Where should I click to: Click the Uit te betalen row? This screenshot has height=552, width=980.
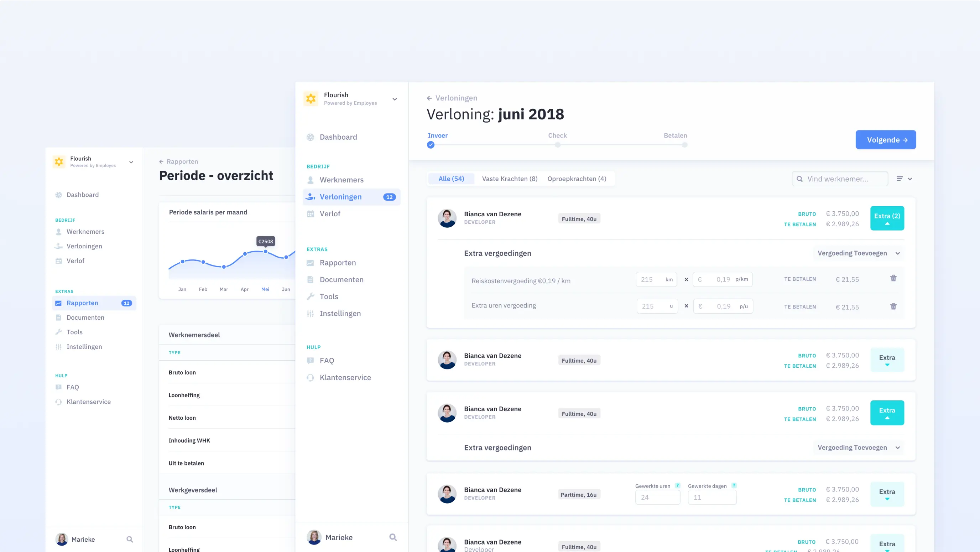[x=227, y=463]
